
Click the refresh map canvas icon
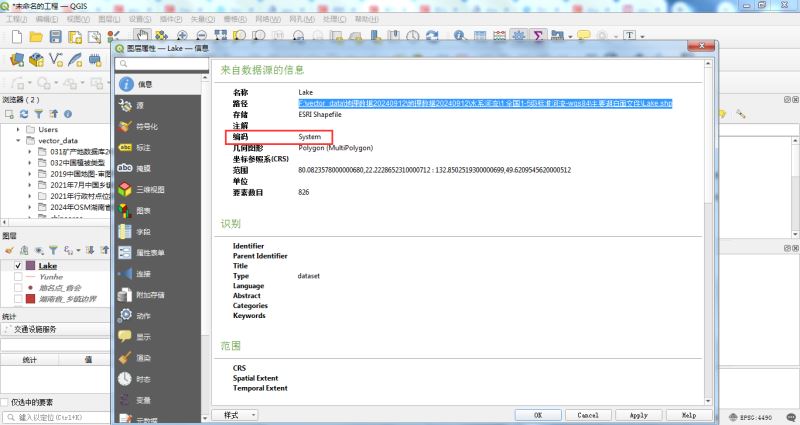pos(432,35)
